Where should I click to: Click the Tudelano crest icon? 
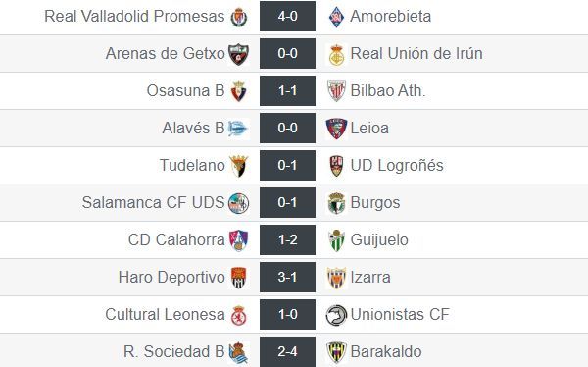(x=239, y=166)
